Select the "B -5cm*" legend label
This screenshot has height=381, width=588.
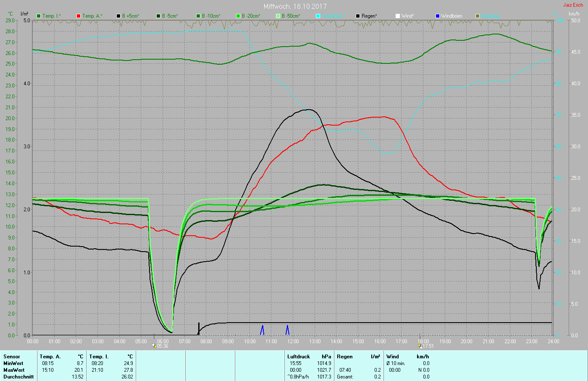170,16
